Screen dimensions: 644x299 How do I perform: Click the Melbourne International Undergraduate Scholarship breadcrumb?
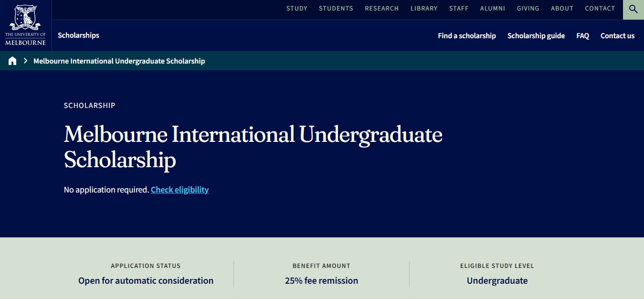pyautogui.click(x=119, y=61)
